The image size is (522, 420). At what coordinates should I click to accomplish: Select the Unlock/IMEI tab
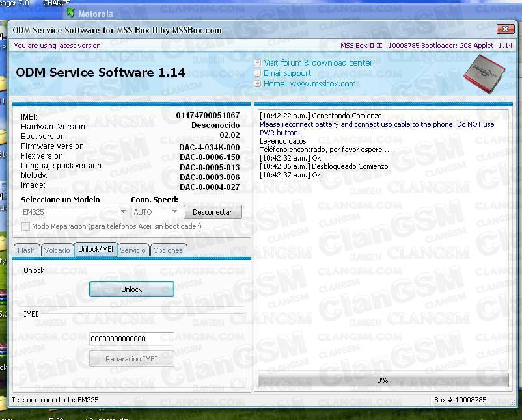click(x=96, y=250)
